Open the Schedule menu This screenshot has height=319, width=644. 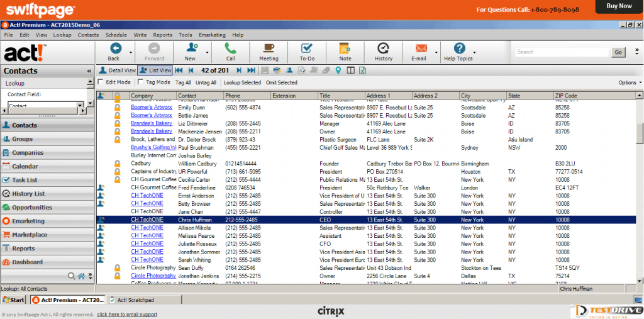coord(116,35)
